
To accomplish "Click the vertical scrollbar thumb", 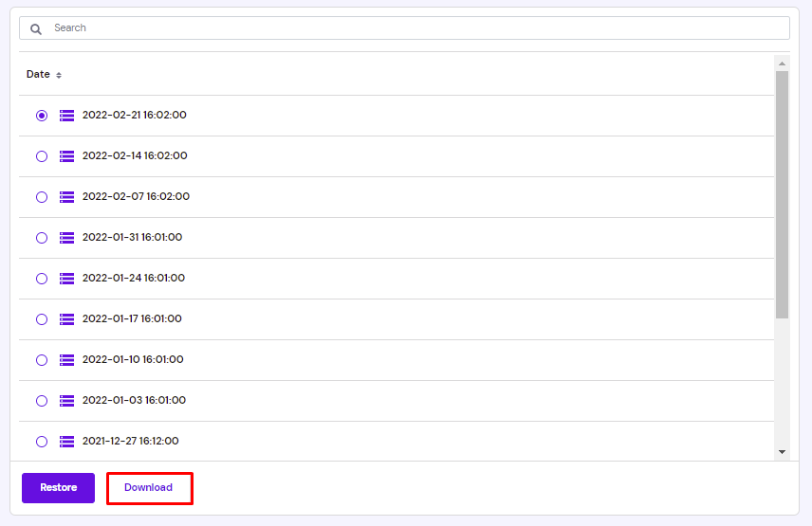I will tap(782, 195).
